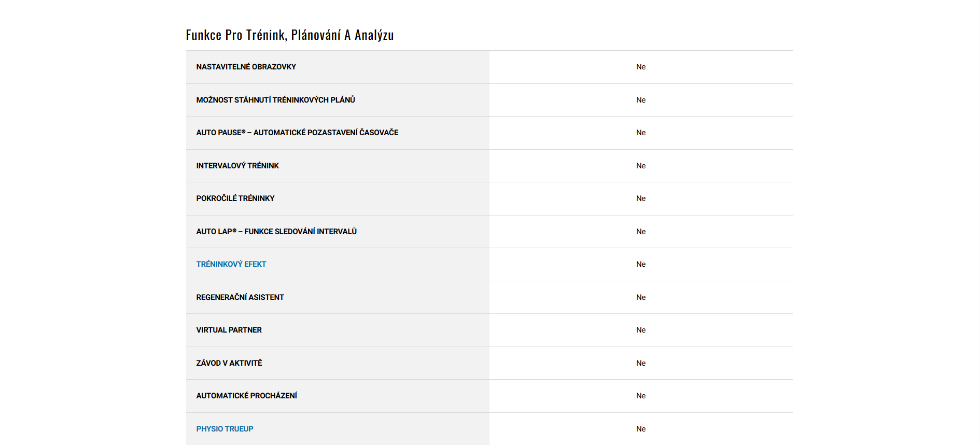Select the Nastavitelné obrazovky row label
This screenshot has width=980, height=446.
pos(246,67)
